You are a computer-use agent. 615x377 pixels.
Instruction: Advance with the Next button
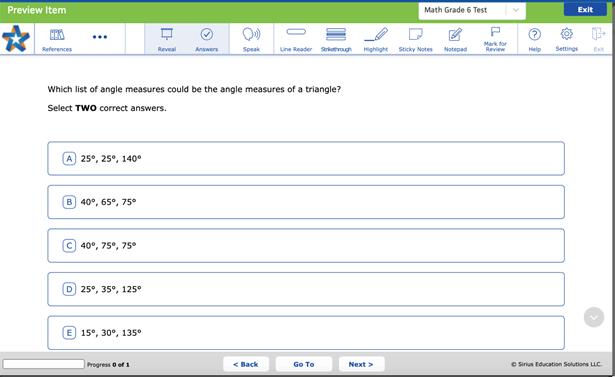361,364
